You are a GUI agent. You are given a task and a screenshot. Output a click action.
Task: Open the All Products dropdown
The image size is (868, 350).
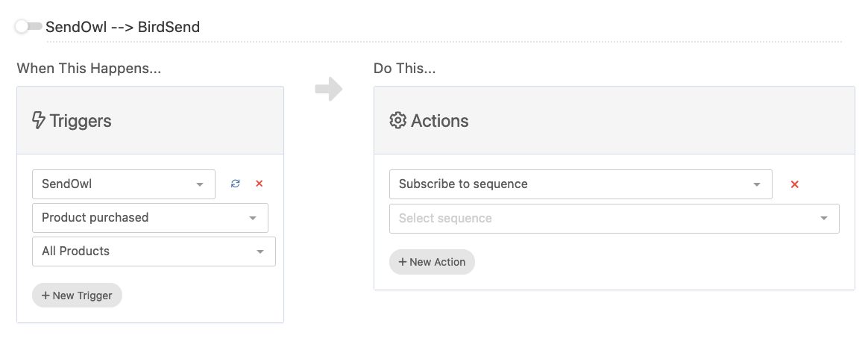click(153, 251)
